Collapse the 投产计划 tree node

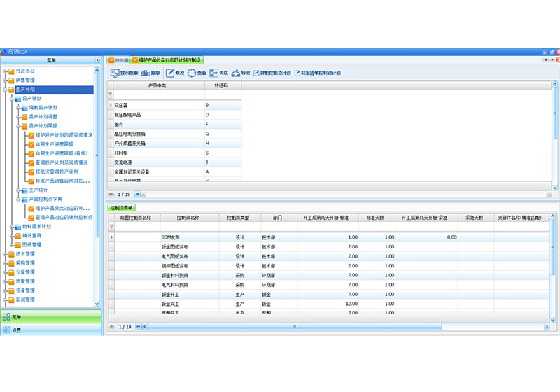pos(12,99)
